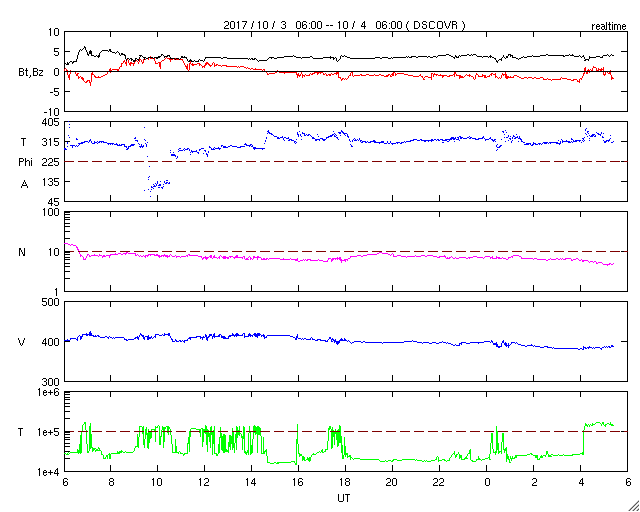Click the '1e+4' tick on temperature axis

[x=49, y=472]
